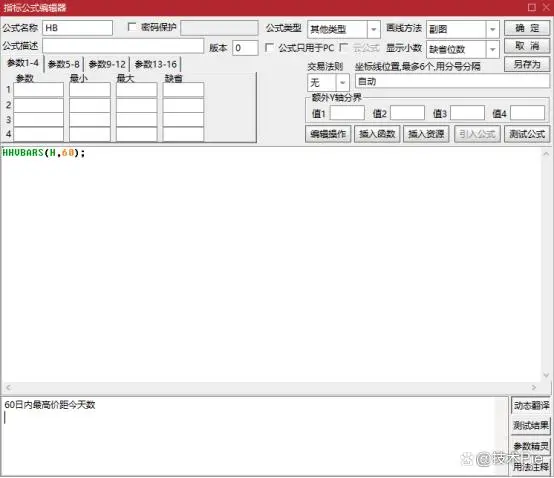Click the code editor scroll-down arrow
This screenshot has height=478, width=554.
point(546,375)
